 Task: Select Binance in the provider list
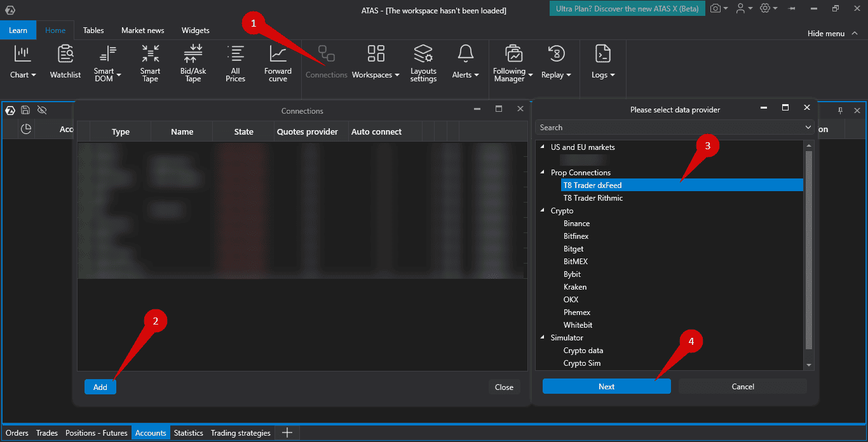click(576, 224)
